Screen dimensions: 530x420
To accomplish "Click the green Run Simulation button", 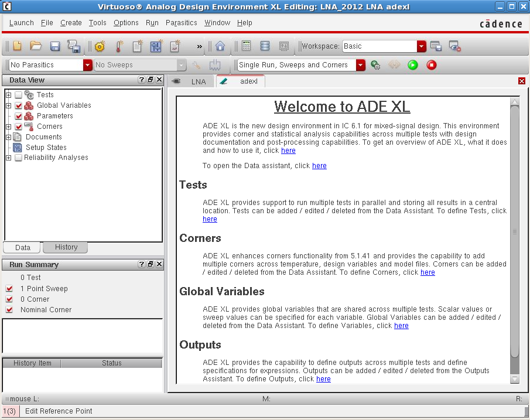I will [x=413, y=65].
